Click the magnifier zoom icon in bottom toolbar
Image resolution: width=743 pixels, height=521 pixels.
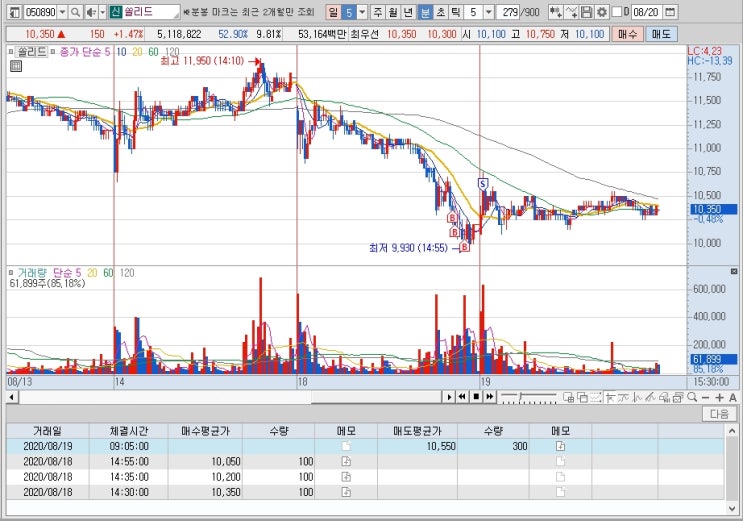[x=692, y=397]
